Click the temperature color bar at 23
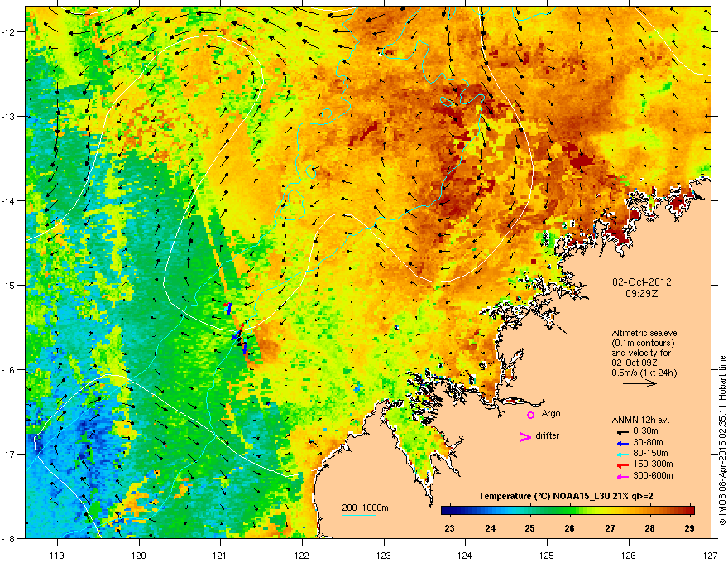 coord(449,511)
